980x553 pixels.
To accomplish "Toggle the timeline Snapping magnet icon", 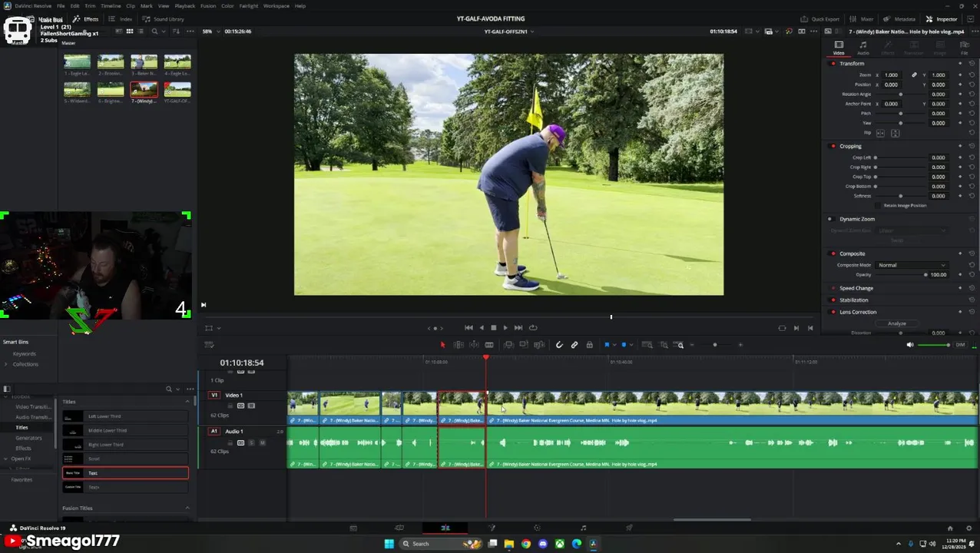I will tap(559, 345).
